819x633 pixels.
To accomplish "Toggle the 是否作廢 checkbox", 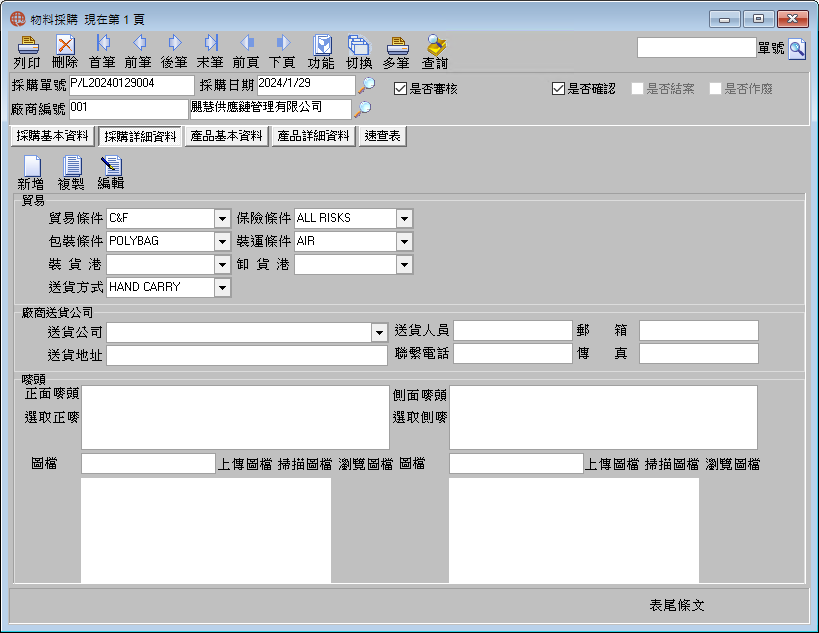I will (x=715, y=88).
